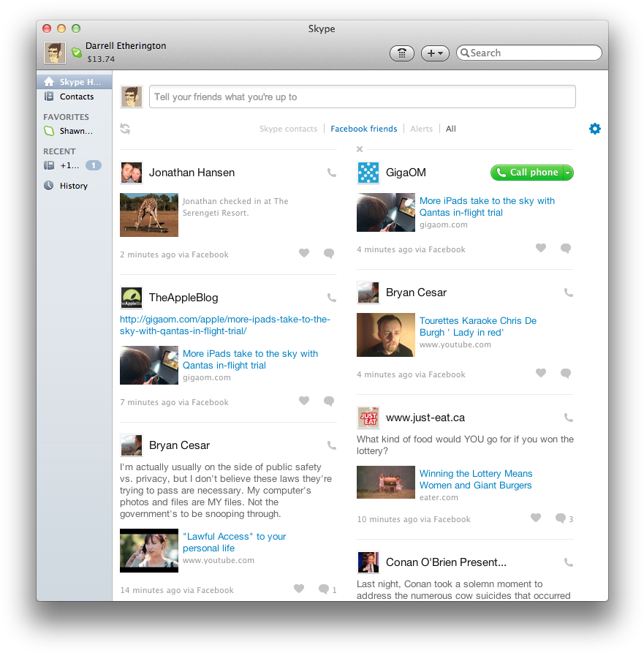Like Bryan Cesar's Lawful Access post
This screenshot has width=644, height=653.
(298, 589)
